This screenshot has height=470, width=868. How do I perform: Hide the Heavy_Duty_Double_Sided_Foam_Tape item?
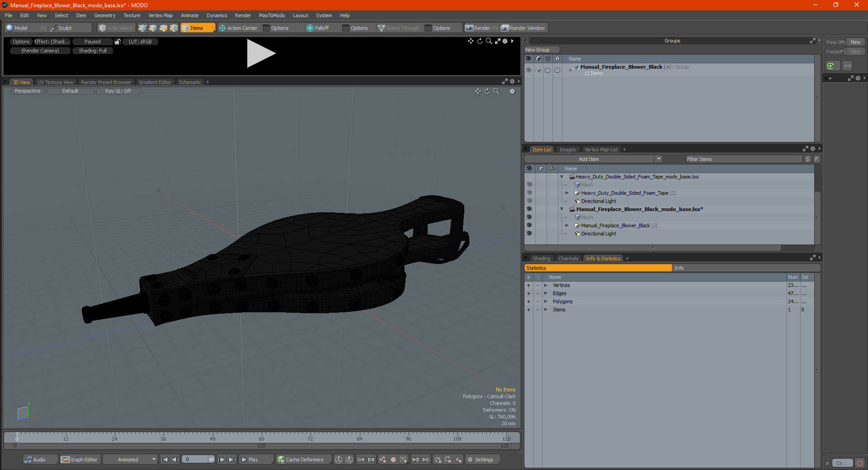[x=529, y=193]
